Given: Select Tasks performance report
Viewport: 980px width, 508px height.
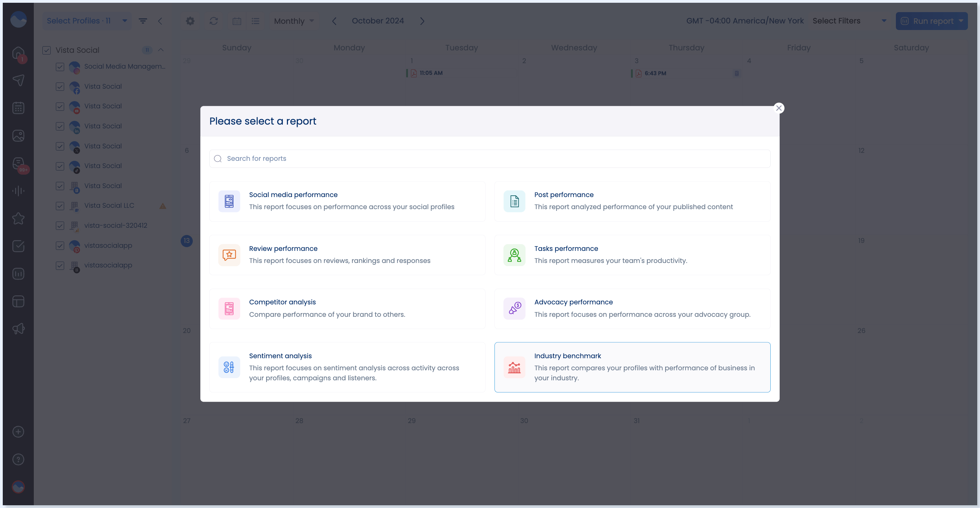Looking at the screenshot, I should 632,255.
